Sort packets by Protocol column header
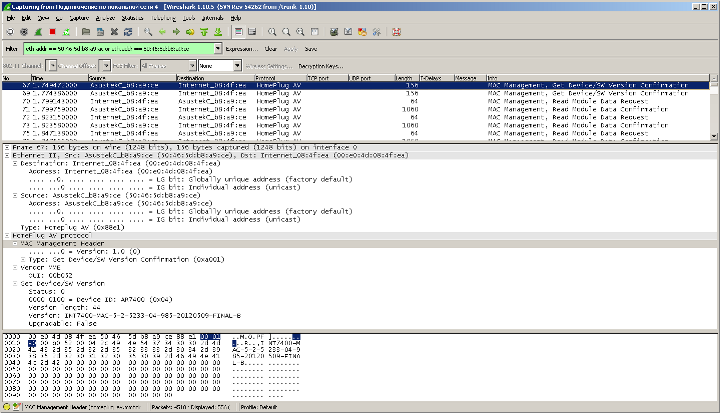This screenshot has width=720, height=413. [x=281, y=78]
